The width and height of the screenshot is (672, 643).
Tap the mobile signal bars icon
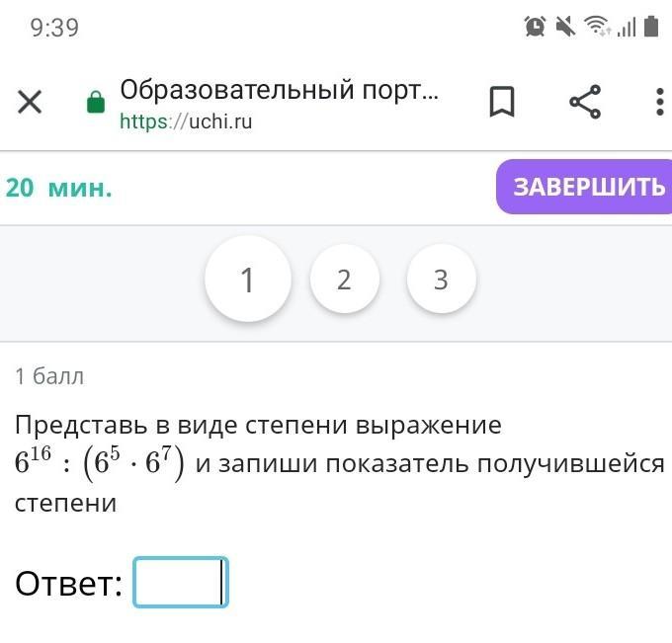pyautogui.click(x=627, y=28)
